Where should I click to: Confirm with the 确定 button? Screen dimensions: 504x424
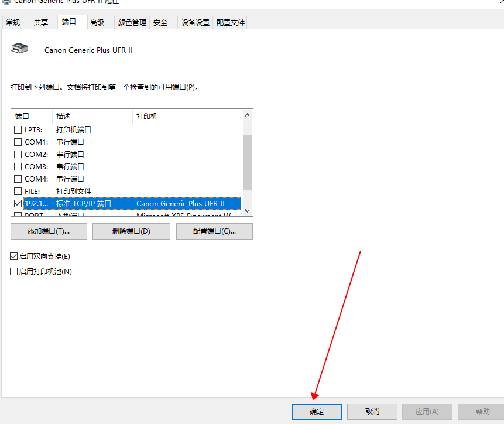(x=317, y=412)
